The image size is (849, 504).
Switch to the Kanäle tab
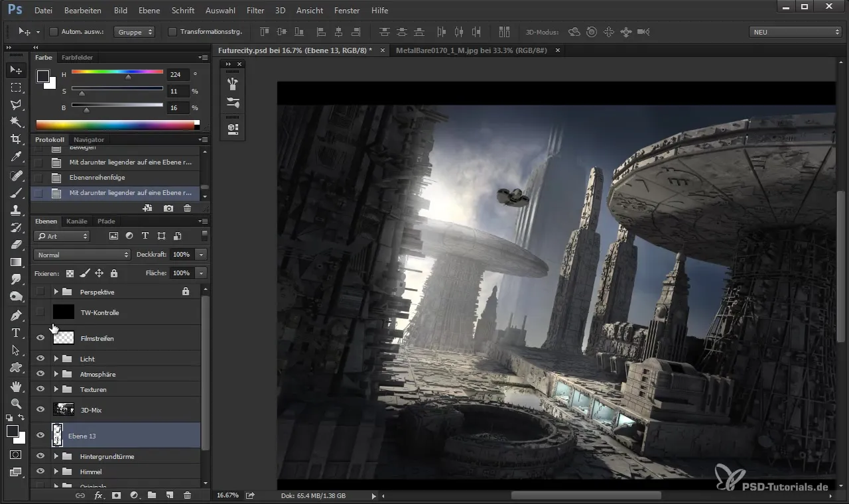(77, 221)
